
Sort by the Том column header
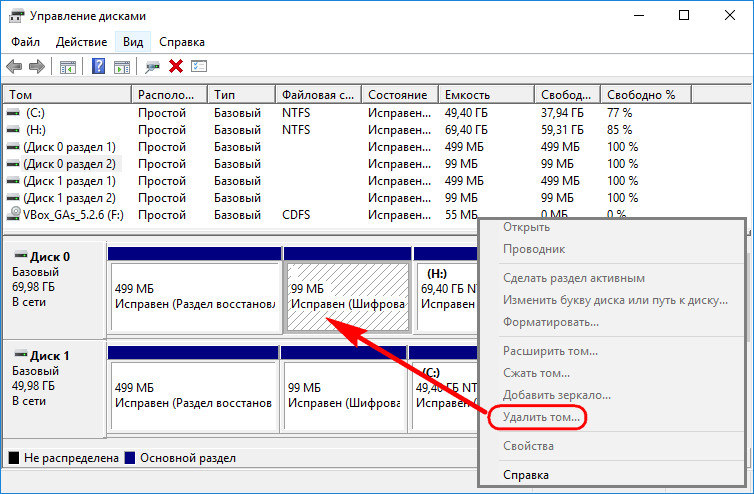pos(67,95)
